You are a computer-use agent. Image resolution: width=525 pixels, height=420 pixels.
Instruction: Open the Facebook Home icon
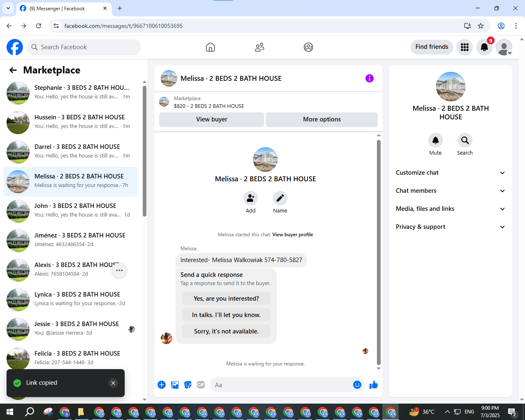pos(210,47)
